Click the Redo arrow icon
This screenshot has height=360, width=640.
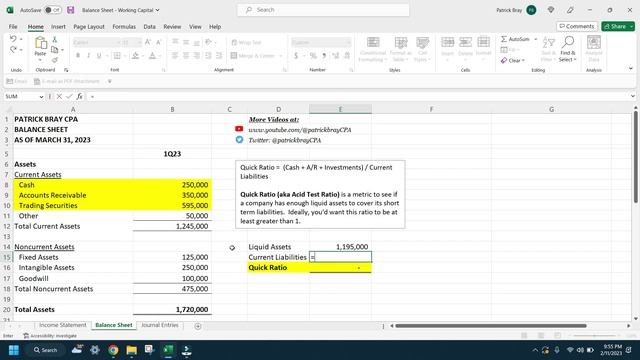[x=13, y=49]
